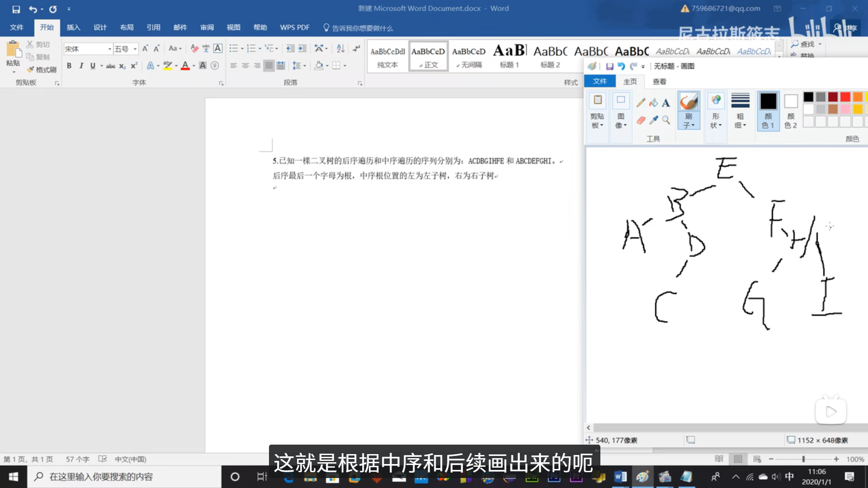Toggle Bold formatting in Word
This screenshot has width=868, height=488.
[69, 66]
